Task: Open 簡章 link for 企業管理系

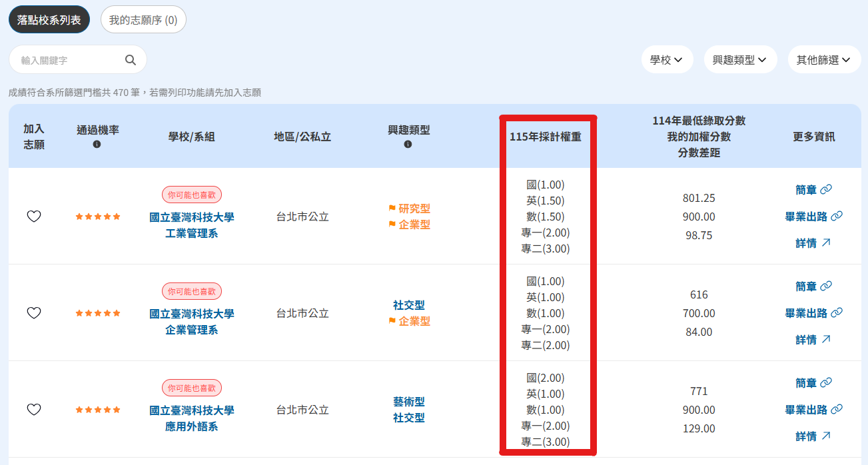Action: point(813,286)
